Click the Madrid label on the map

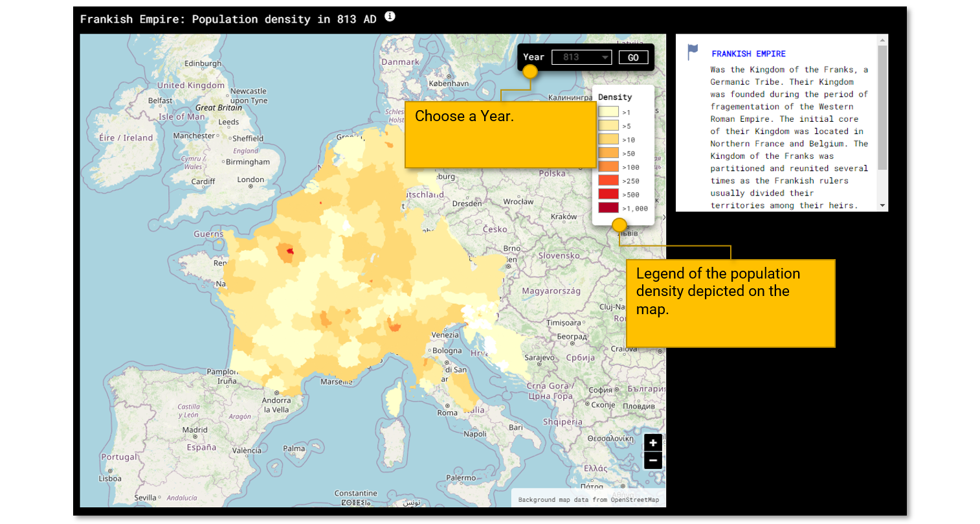195,429
